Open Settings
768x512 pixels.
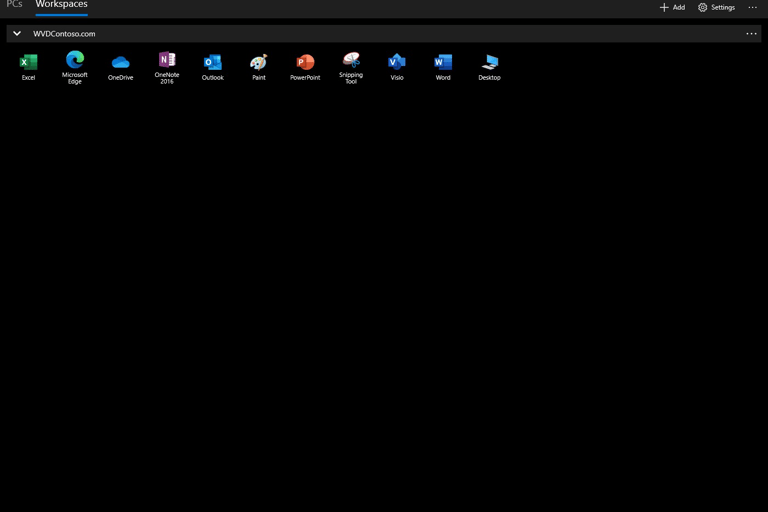click(717, 7)
